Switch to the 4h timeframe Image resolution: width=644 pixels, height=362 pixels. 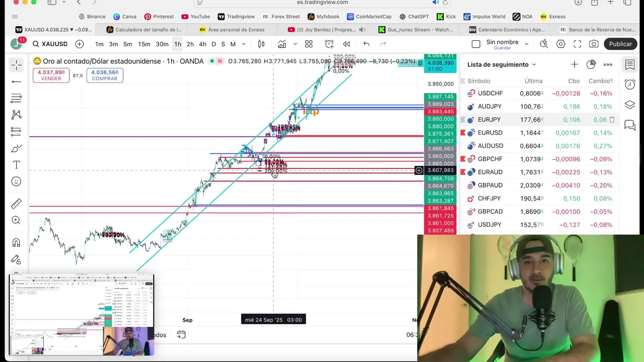(203, 44)
